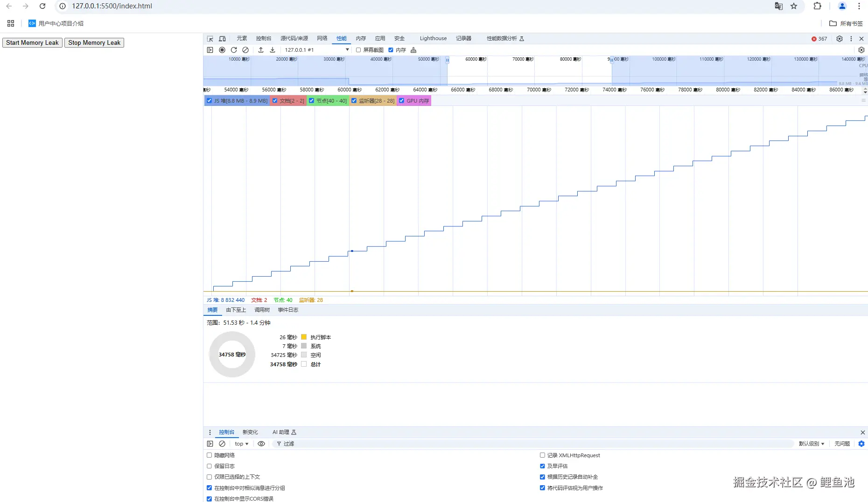This screenshot has height=502, width=868.
Task: Click the download profile arrow icon
Action: [273, 50]
